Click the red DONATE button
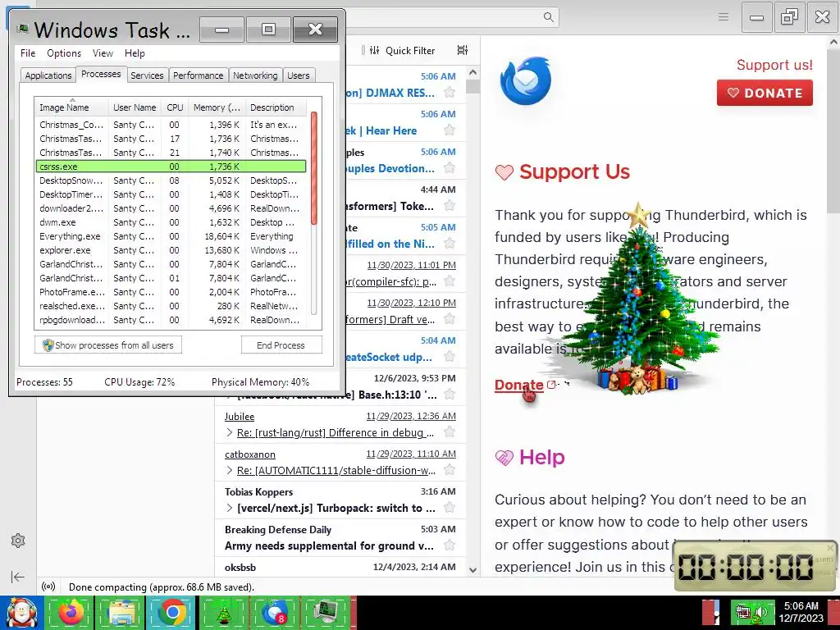This screenshot has width=840, height=630. coord(765,93)
